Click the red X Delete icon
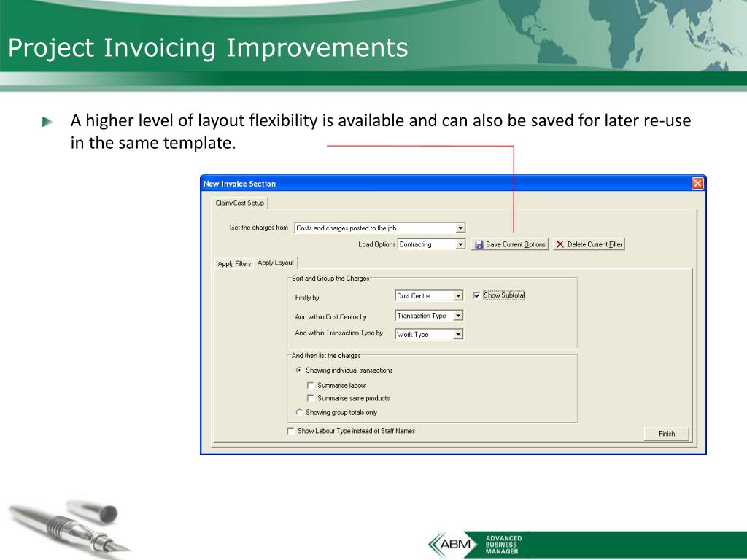 (x=560, y=244)
